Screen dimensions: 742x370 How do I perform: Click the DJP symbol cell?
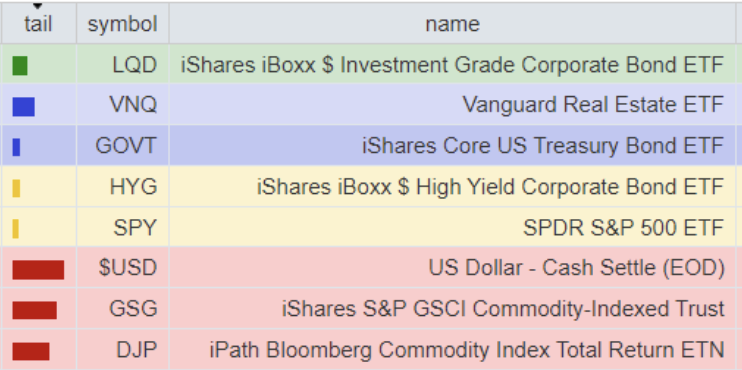pos(123,350)
